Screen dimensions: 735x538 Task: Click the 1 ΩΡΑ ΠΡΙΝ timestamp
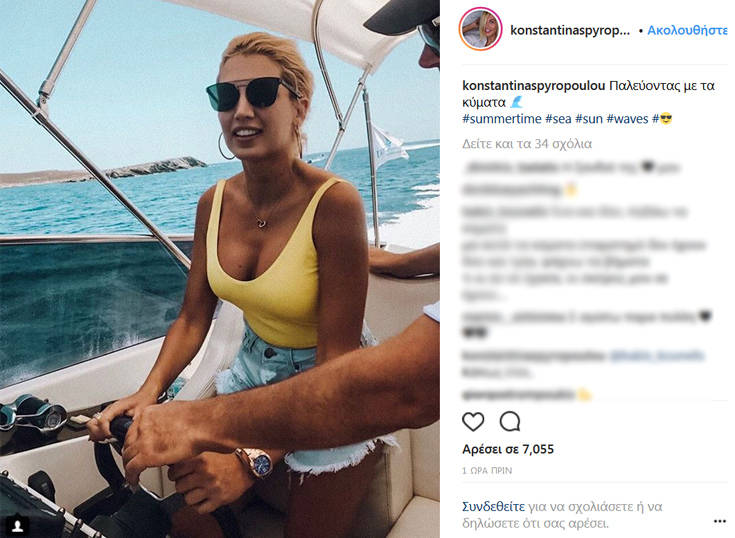(487, 470)
